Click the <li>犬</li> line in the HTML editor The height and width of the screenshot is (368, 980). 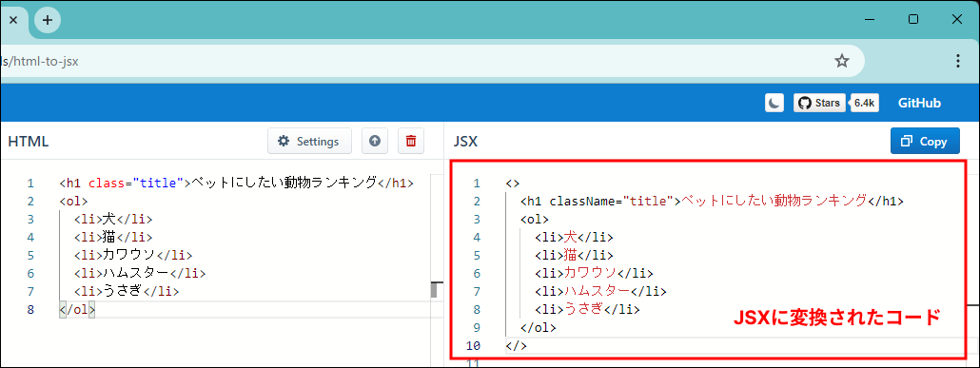point(113,220)
